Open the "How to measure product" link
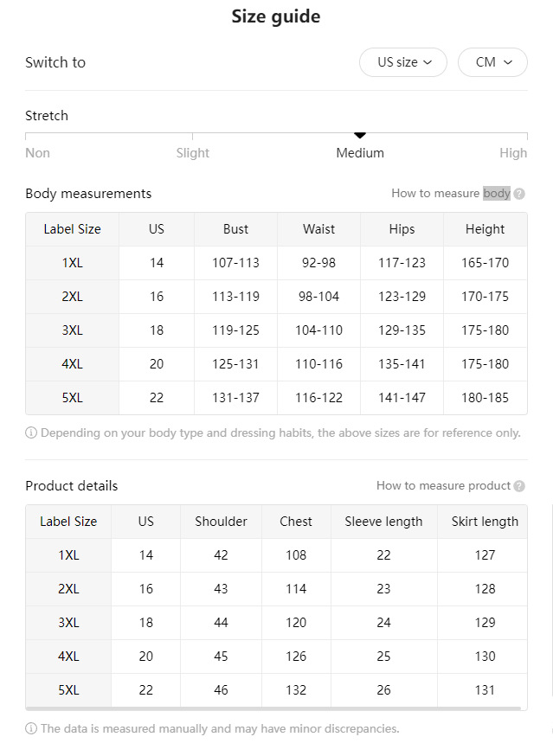This screenshot has width=553, height=756. click(x=443, y=486)
